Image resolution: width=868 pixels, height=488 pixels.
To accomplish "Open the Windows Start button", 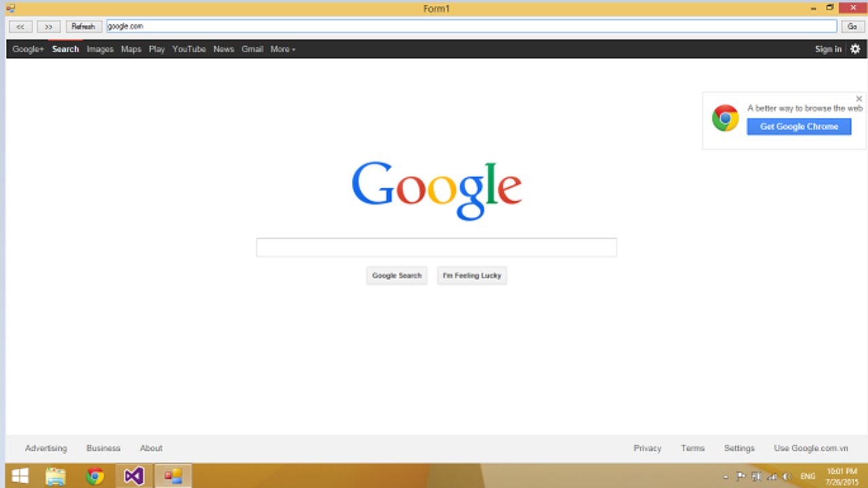I will tap(20, 476).
